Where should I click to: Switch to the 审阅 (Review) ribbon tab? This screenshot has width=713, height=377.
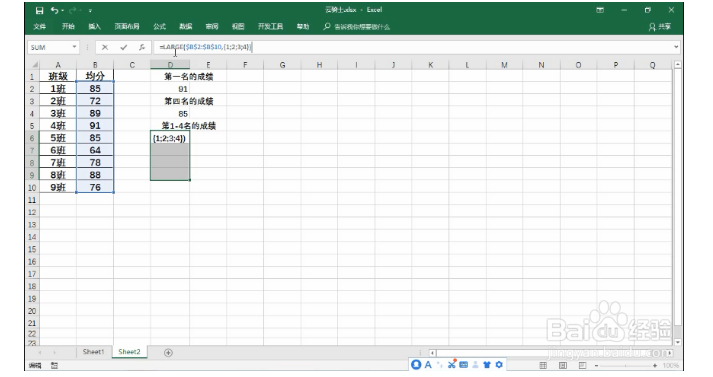pos(212,27)
